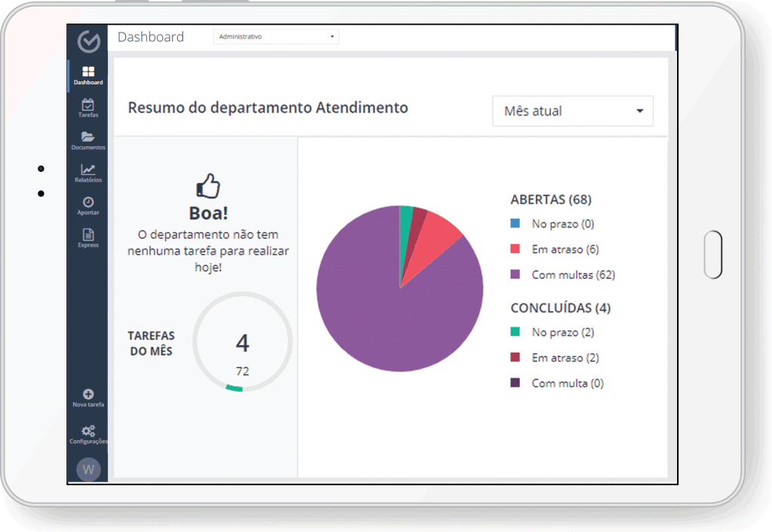The image size is (772, 532).
Task: Click the Mês atual dropdown arrow
Action: (x=639, y=111)
